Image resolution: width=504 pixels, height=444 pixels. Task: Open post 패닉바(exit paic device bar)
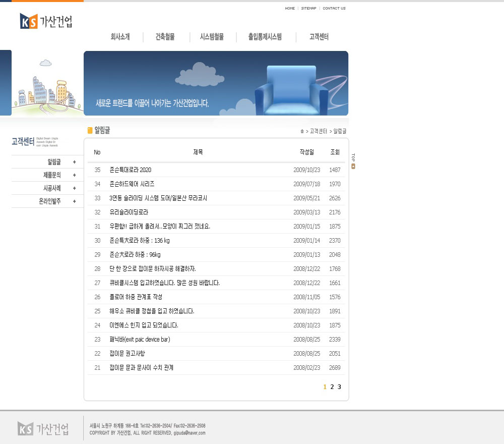[140, 340]
